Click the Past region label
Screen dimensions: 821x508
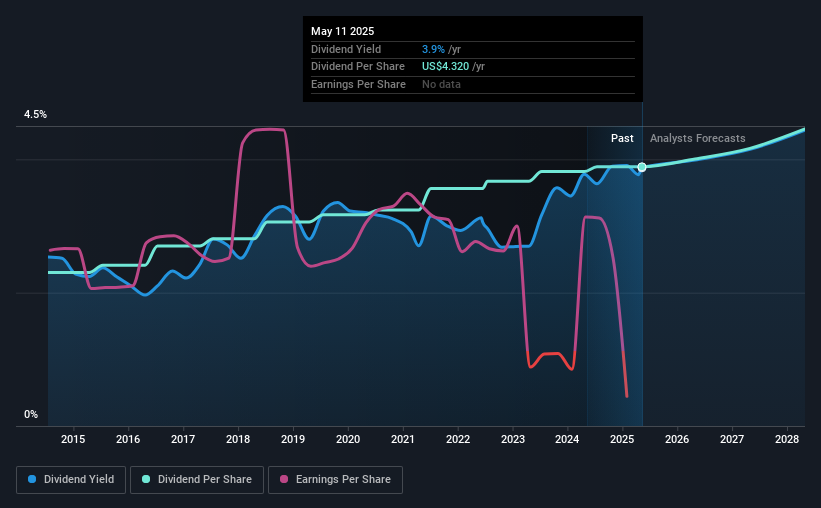coord(622,138)
